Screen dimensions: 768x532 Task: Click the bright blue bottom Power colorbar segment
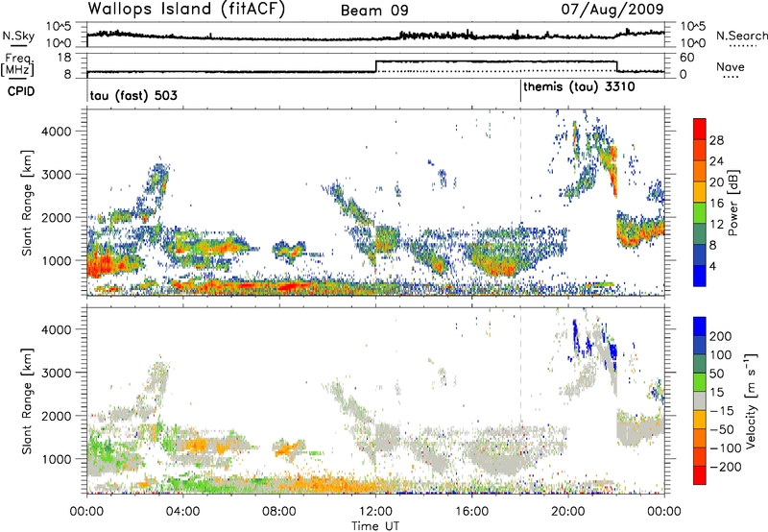[700, 276]
